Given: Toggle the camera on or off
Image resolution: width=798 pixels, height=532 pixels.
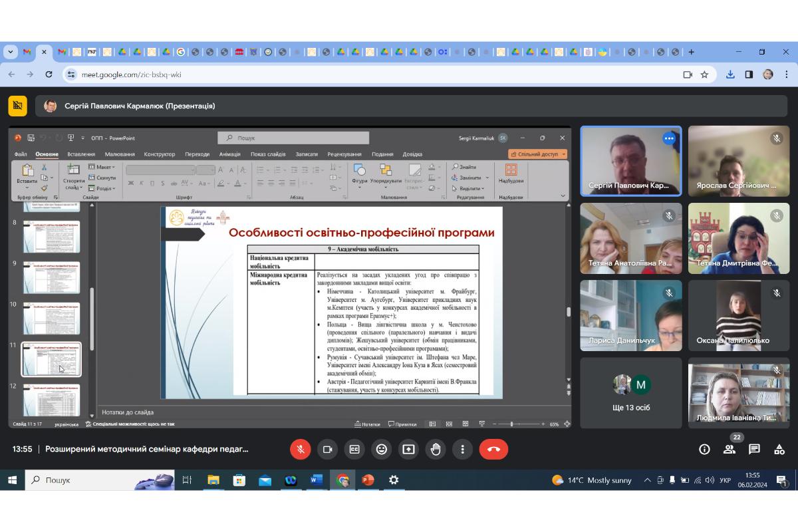Looking at the screenshot, I should click(x=327, y=450).
